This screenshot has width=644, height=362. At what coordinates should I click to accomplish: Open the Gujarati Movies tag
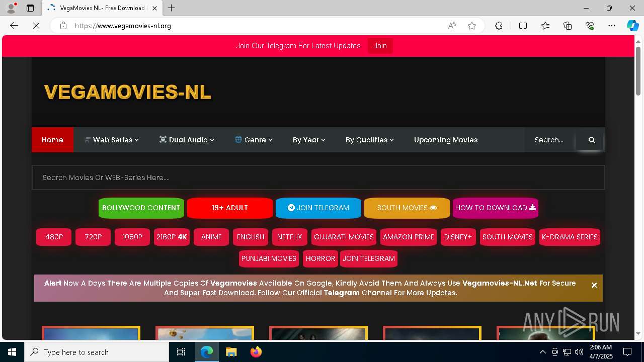[x=344, y=237]
